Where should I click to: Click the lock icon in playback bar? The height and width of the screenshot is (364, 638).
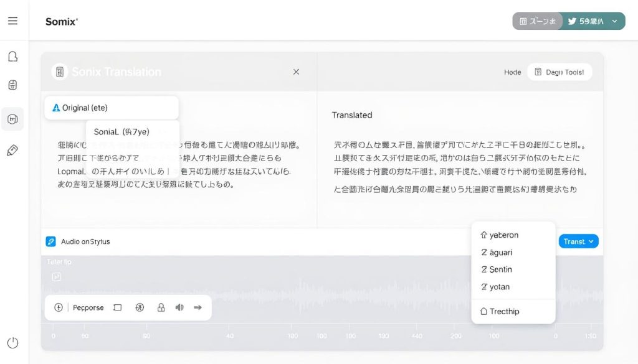click(x=161, y=307)
